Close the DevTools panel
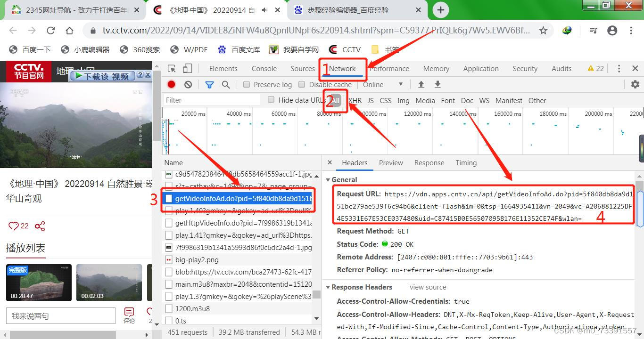This screenshot has width=644, height=339. (x=635, y=69)
